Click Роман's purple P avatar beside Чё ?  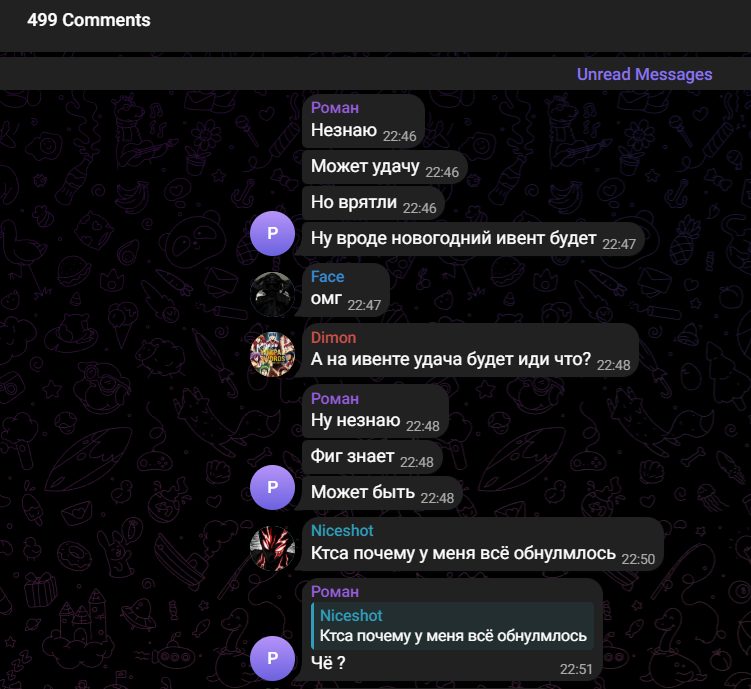(x=273, y=658)
